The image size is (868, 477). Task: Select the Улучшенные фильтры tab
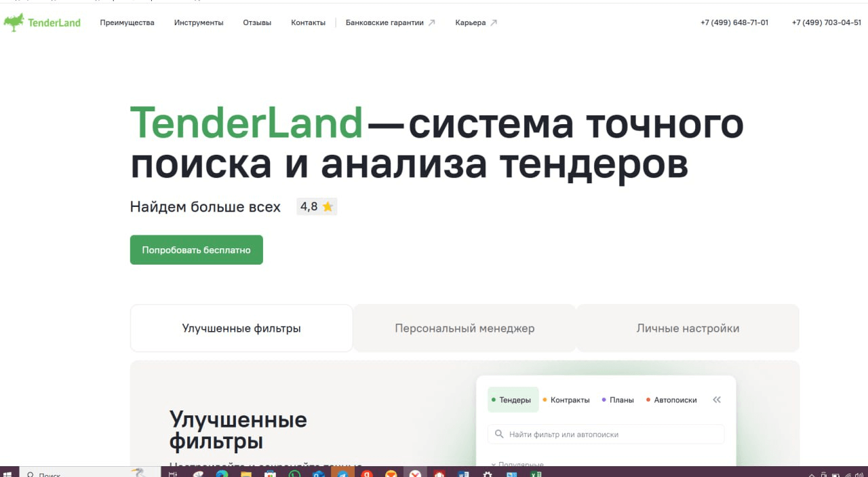pos(241,328)
